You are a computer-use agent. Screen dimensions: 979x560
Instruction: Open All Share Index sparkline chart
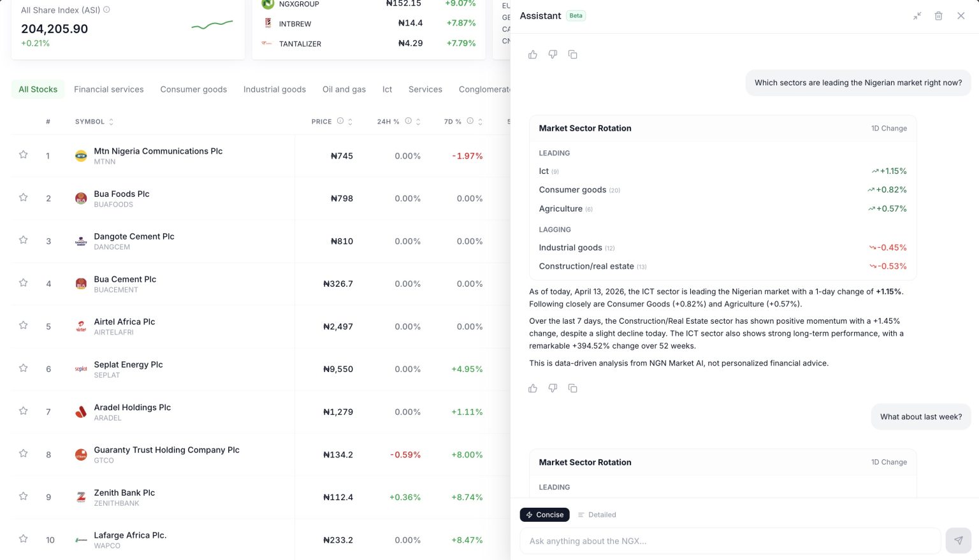coord(212,25)
